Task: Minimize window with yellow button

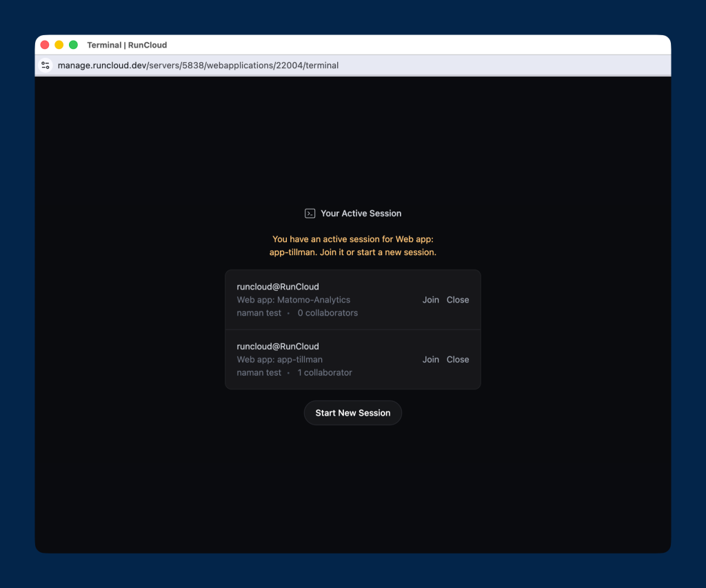Action: point(59,45)
